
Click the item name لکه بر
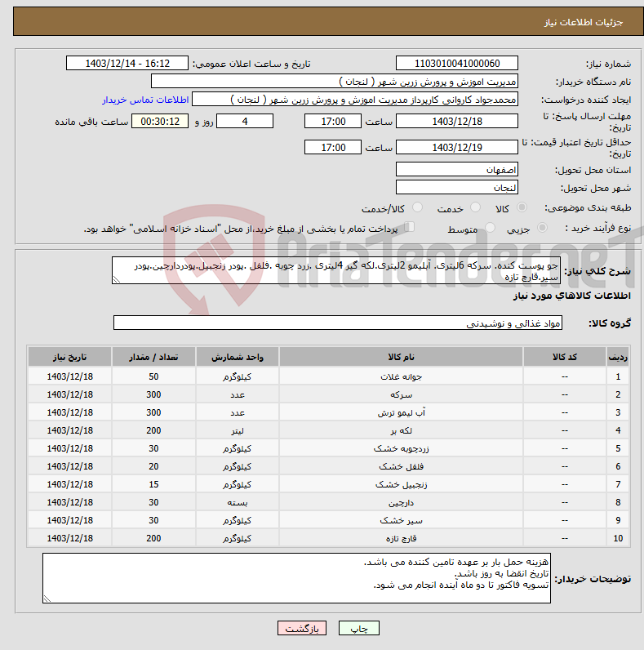tap(401, 430)
